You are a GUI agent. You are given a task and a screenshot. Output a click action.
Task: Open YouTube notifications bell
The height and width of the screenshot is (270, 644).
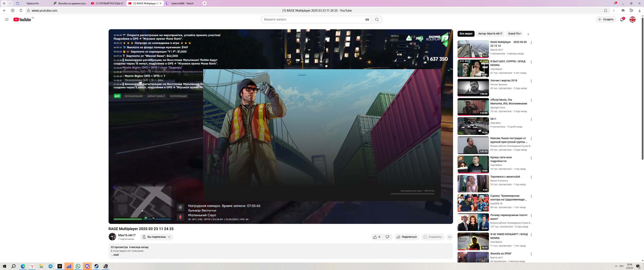pos(622,19)
